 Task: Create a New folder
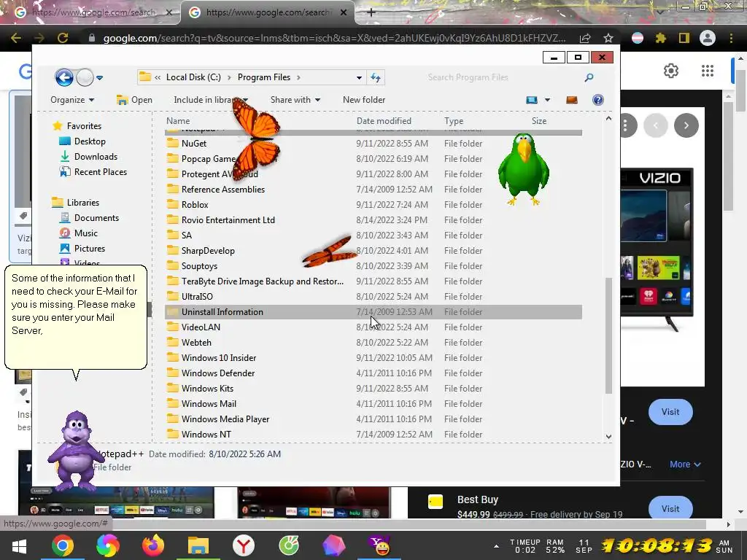click(364, 100)
